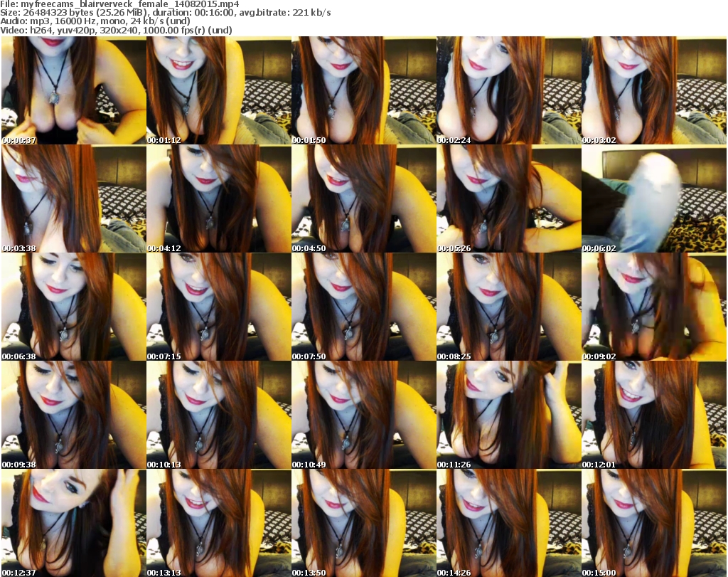Open the blurry frame at 00:06:02

[654, 198]
